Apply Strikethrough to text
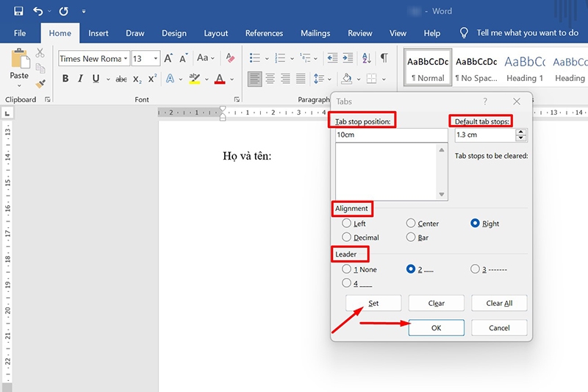This screenshot has width=588, height=392. (x=121, y=79)
